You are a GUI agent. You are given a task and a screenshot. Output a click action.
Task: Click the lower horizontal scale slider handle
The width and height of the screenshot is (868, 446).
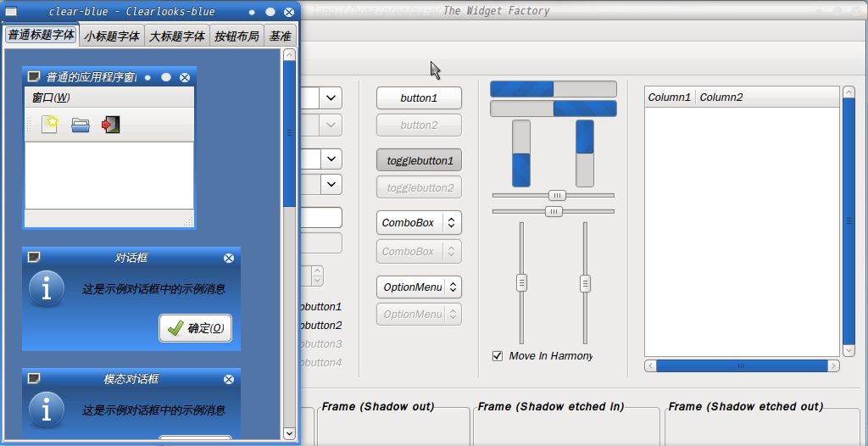554,211
